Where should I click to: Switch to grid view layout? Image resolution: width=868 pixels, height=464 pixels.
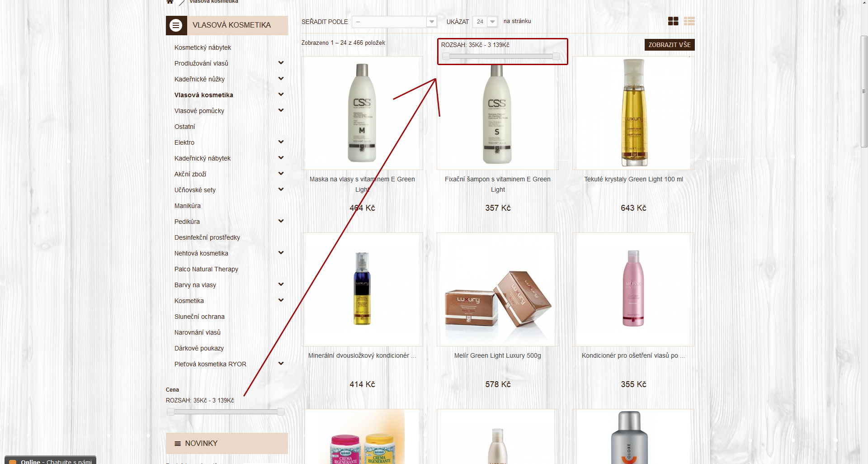tap(673, 21)
